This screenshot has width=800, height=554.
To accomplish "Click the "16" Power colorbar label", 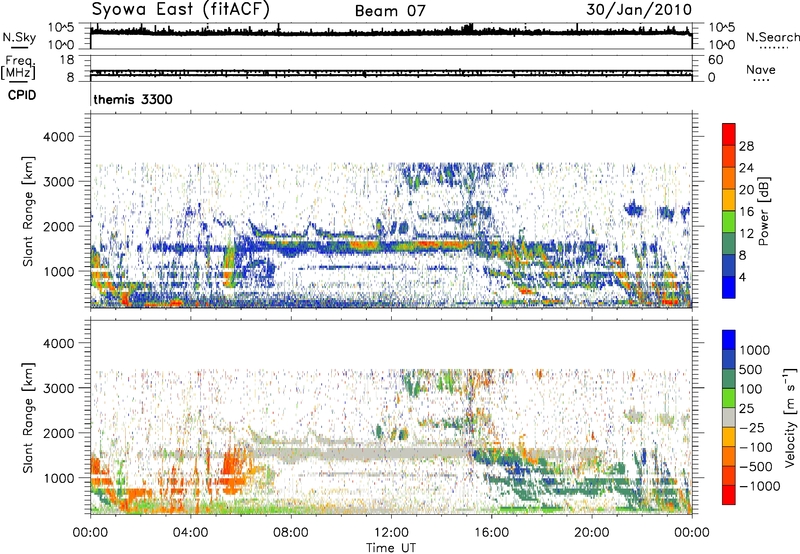I will [x=746, y=212].
